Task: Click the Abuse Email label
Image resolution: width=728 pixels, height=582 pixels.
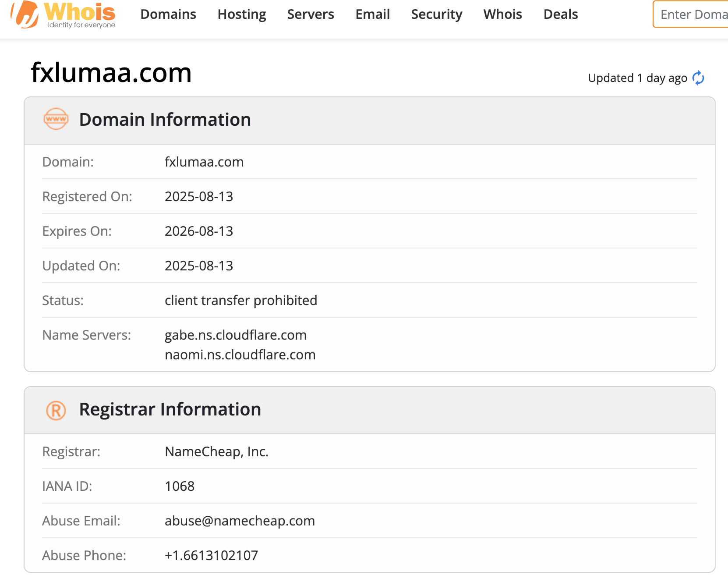Action: tap(81, 521)
